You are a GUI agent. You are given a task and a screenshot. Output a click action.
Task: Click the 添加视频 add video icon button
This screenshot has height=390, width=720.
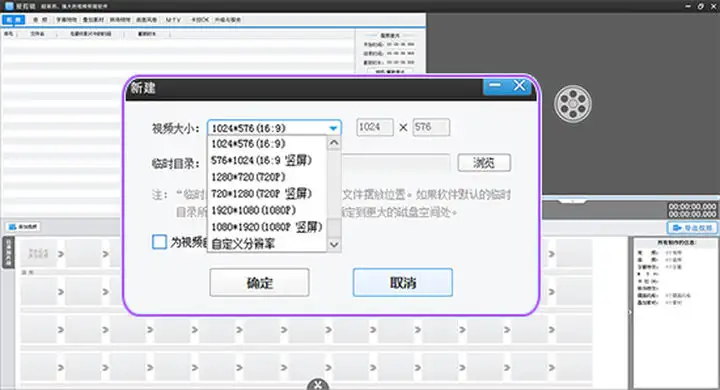pos(23,227)
